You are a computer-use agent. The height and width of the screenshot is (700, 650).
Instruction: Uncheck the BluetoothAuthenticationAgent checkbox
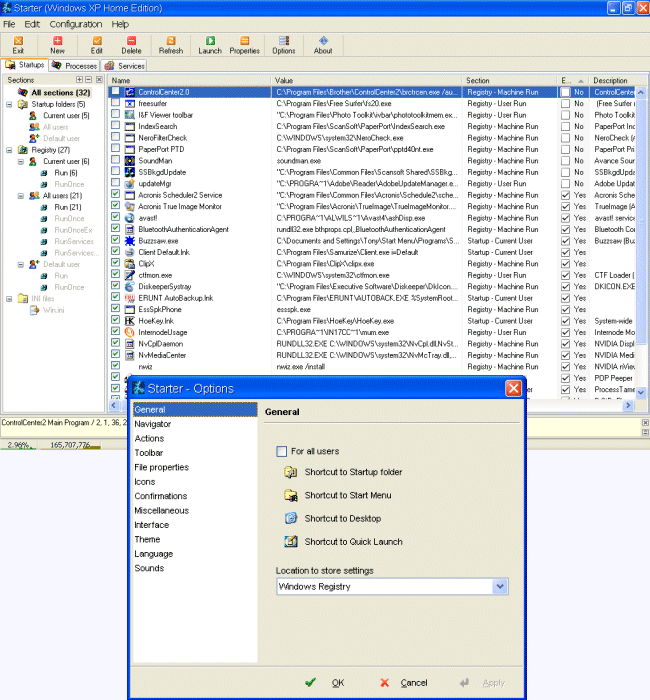(x=116, y=229)
